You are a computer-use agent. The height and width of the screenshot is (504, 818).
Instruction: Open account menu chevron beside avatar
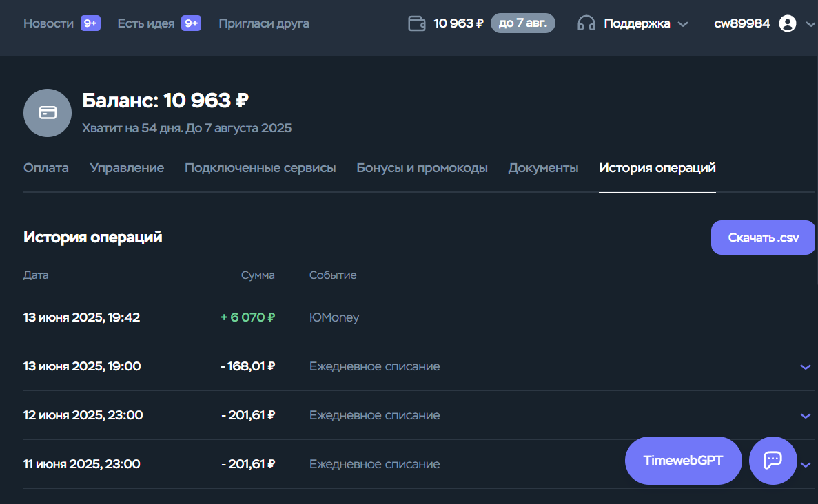(x=810, y=24)
